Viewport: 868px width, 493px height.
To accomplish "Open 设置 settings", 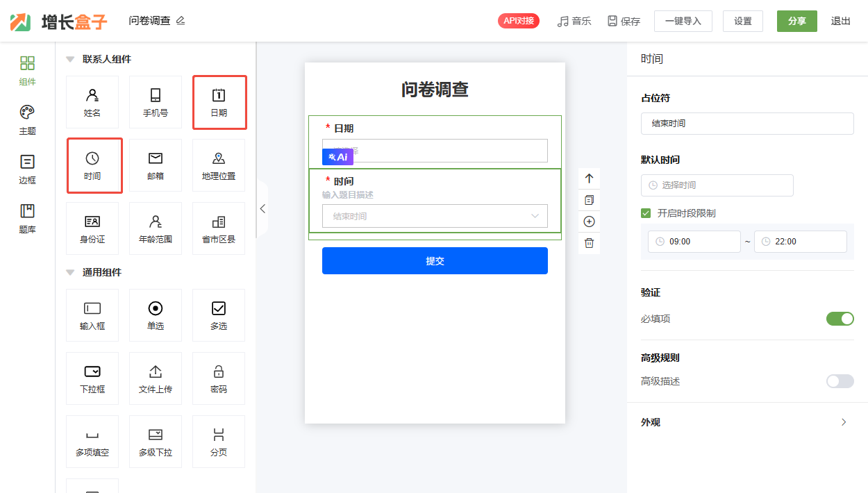I will coord(743,21).
